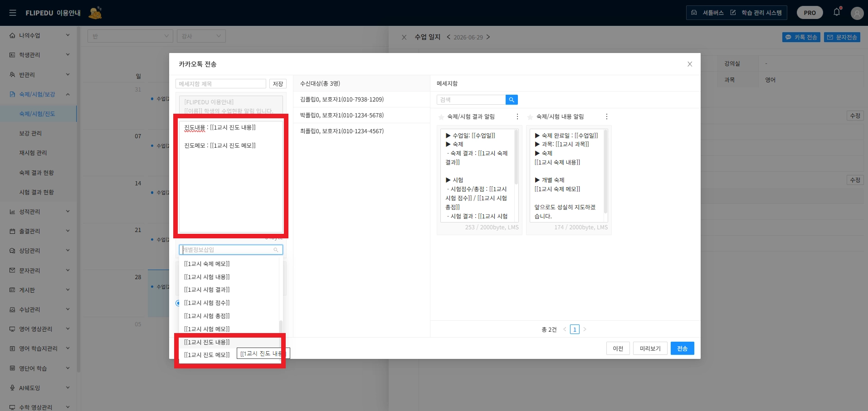868x411 pixels.
Task: Click the 셔틀버스 icon in header
Action: [x=694, y=13]
